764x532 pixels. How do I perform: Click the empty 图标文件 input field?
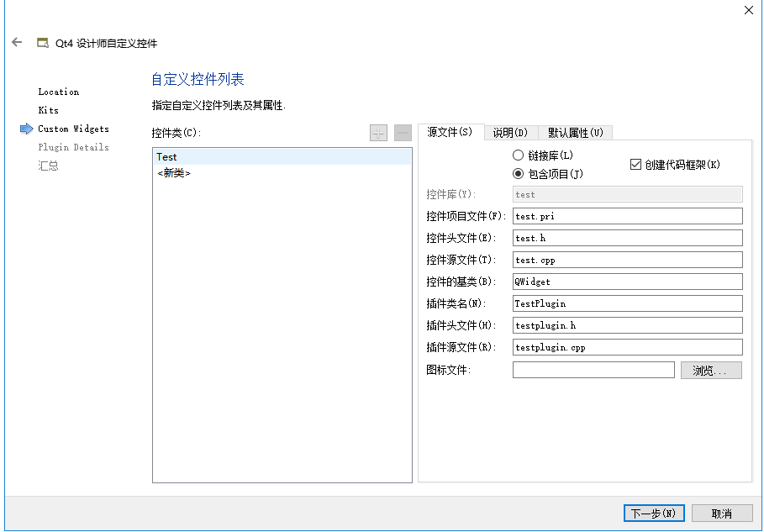point(593,371)
